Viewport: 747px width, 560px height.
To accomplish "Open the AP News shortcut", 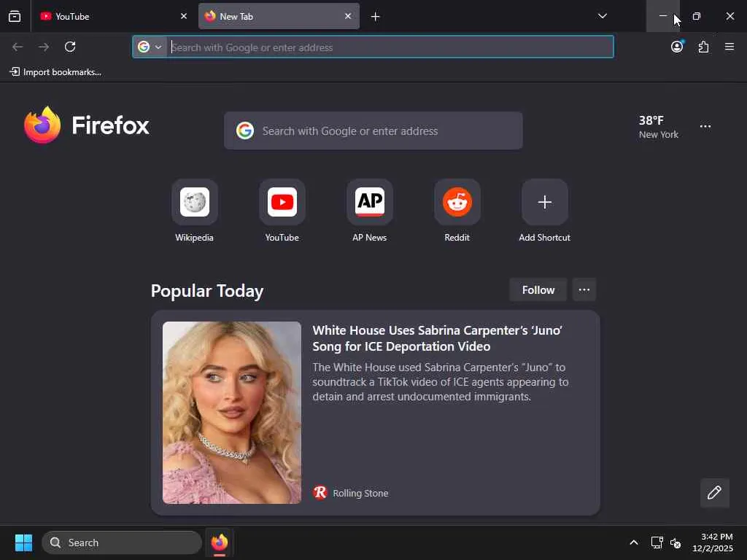I will coord(370,211).
